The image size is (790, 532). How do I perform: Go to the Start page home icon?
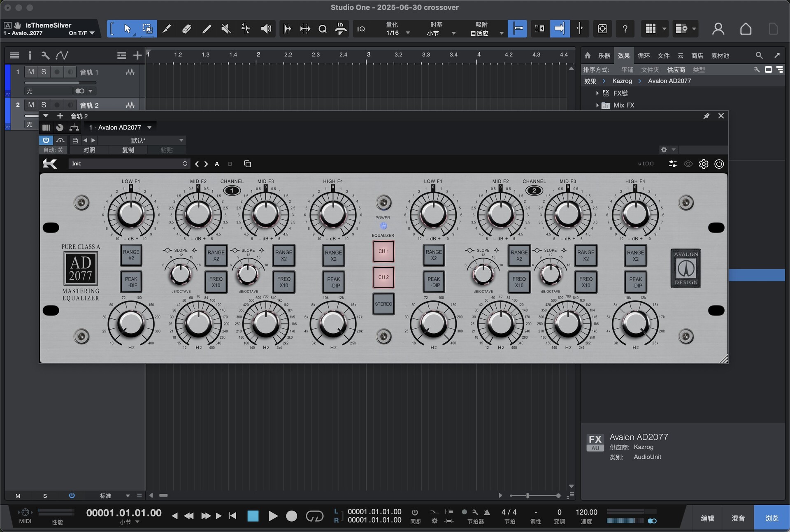click(x=746, y=29)
